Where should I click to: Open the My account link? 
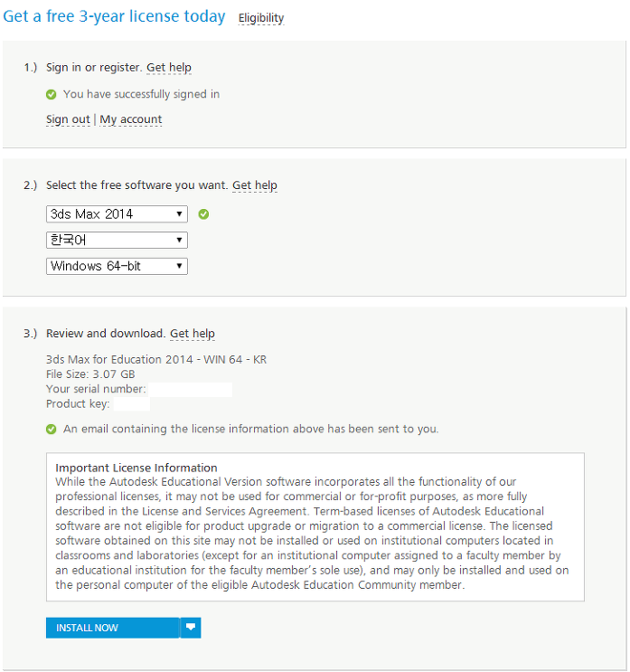coord(131,119)
